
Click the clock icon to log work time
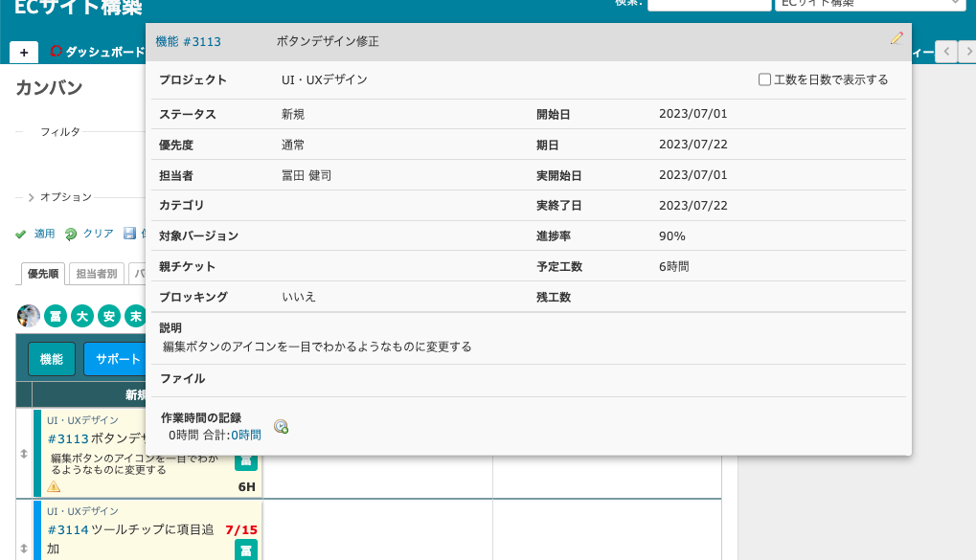(x=281, y=427)
